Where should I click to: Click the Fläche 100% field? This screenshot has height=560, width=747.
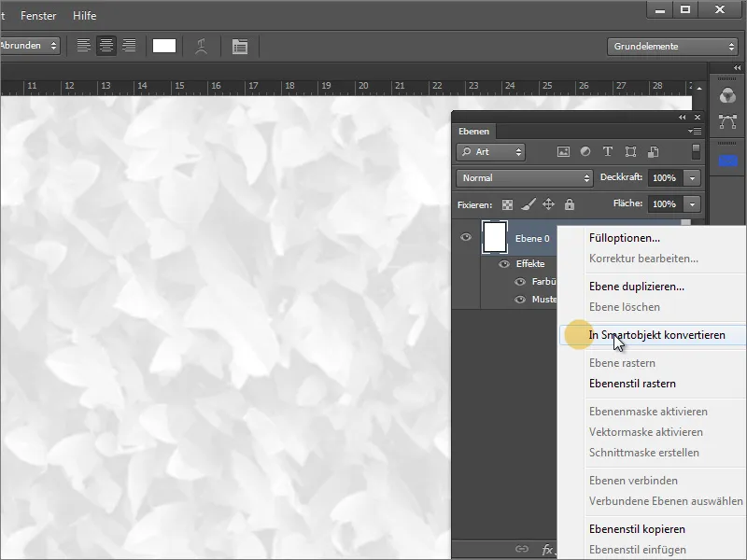(x=665, y=204)
